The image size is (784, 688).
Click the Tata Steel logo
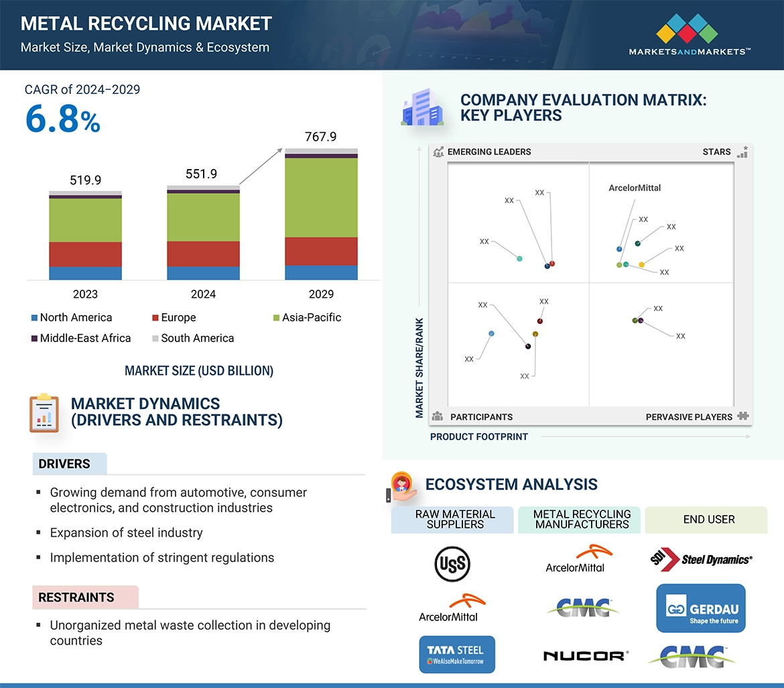(456, 654)
